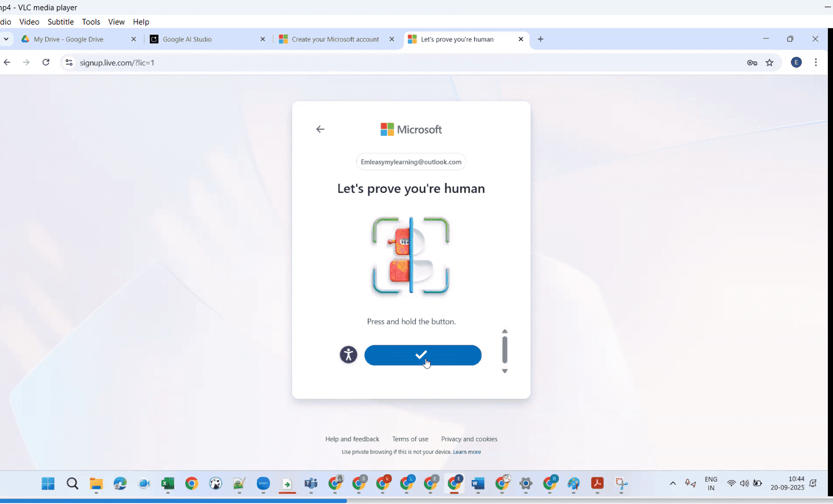The image size is (833, 504).
Task: Show hidden system tray icons chevron
Action: click(673, 484)
